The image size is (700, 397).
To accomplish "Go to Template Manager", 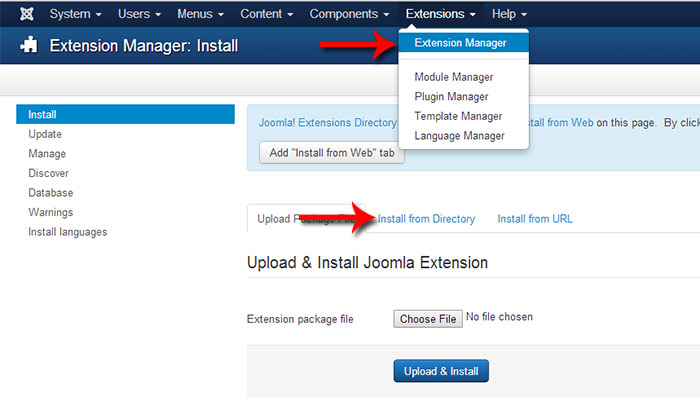I will coord(458,116).
